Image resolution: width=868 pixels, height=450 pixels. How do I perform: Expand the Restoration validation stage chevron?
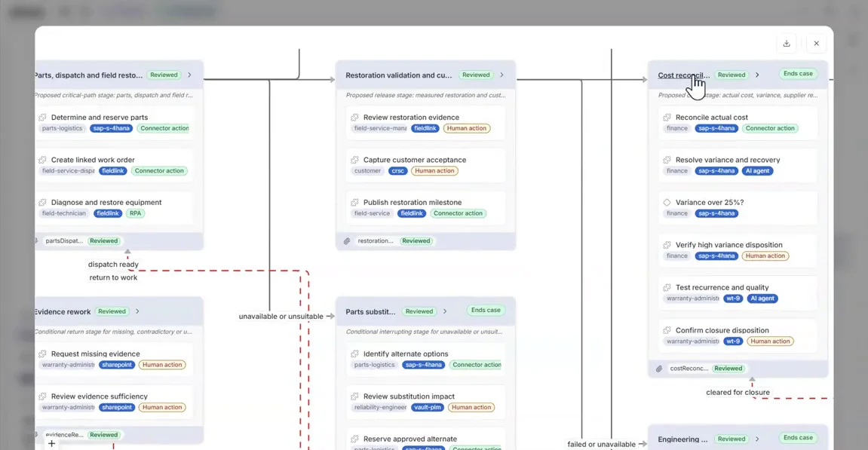click(x=501, y=75)
